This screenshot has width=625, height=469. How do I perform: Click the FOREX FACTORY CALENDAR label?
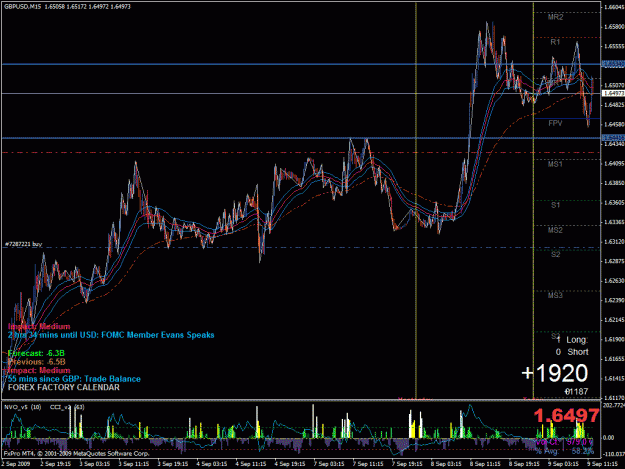pyautogui.click(x=64, y=387)
